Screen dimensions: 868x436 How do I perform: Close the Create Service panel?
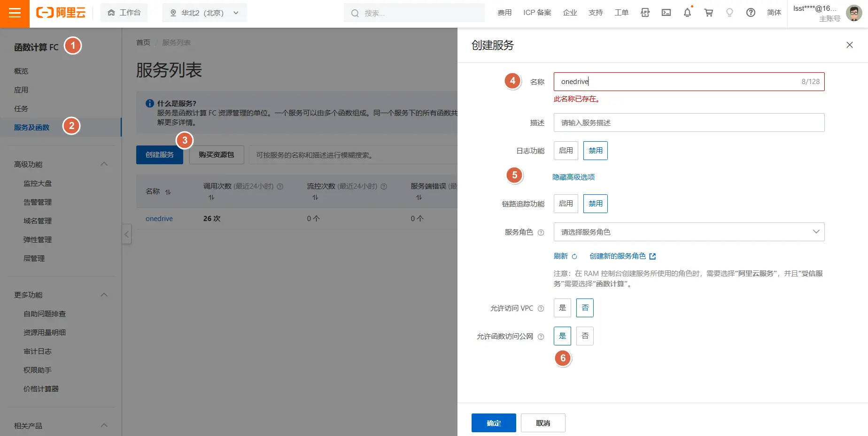[x=849, y=45]
